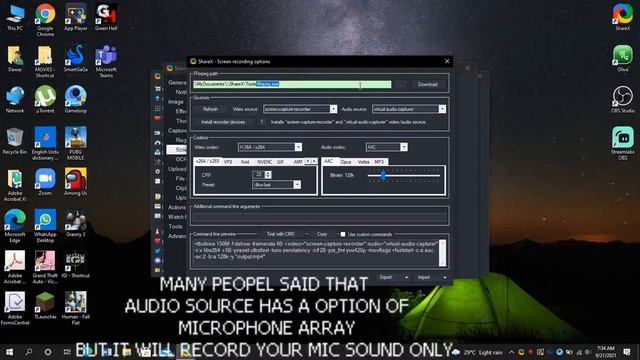
Task: Click the Refresh sources button
Action: click(210, 109)
